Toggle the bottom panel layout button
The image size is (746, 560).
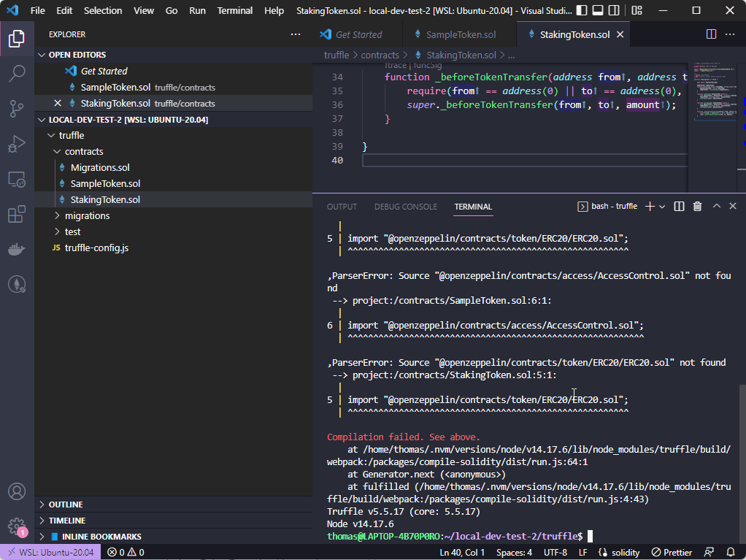click(598, 10)
